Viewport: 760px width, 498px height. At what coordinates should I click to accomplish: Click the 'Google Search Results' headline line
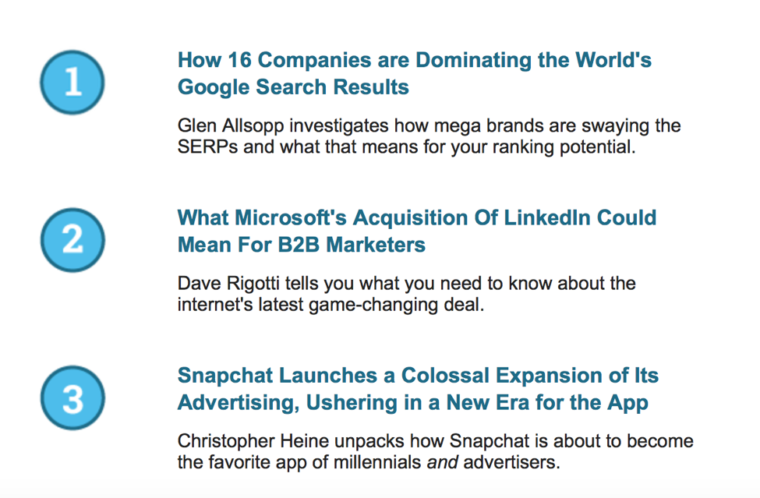[x=293, y=88]
